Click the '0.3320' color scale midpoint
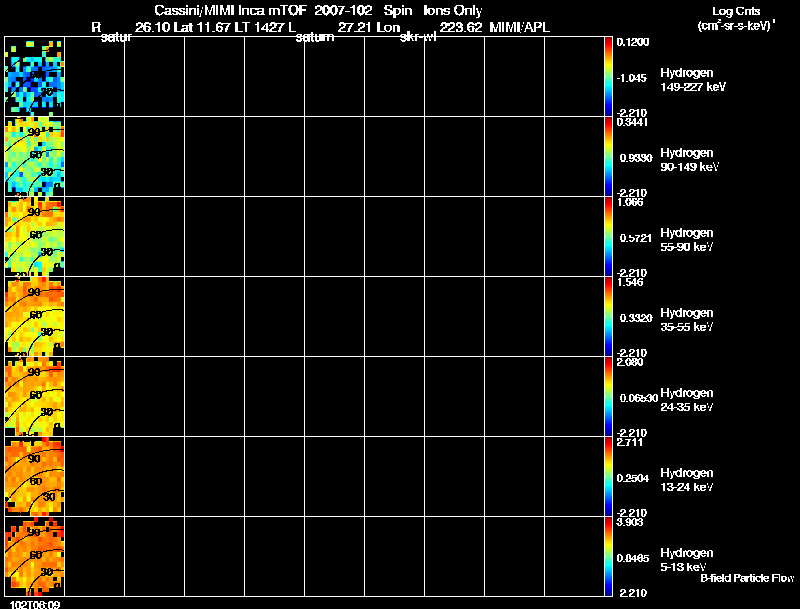800x609 pixels. [636, 318]
